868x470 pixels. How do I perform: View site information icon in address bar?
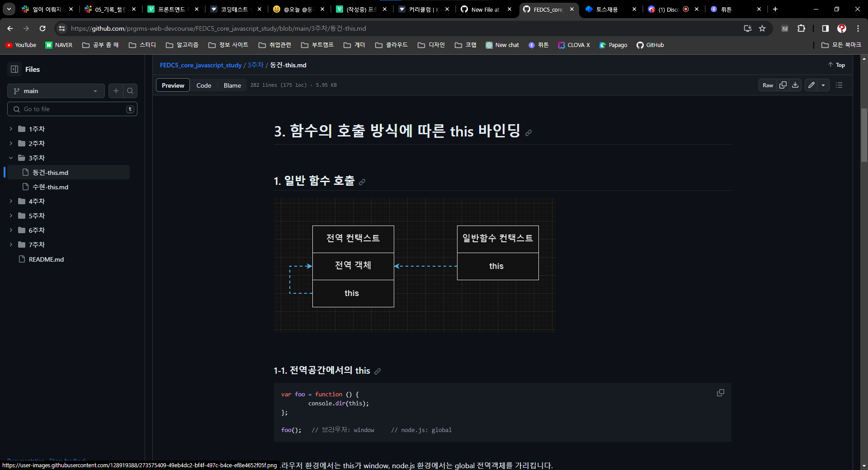(62, 28)
